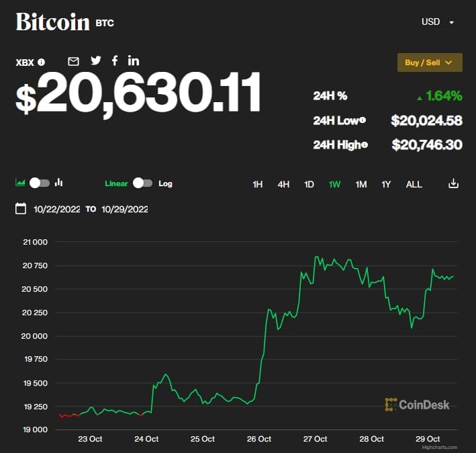Click the XBX info icon
The image size is (476, 453).
click(41, 63)
